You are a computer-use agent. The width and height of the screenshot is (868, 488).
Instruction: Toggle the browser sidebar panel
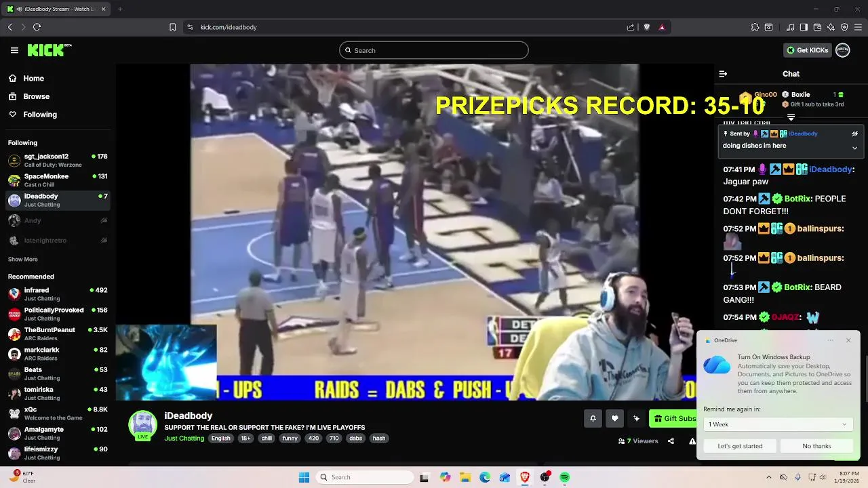804,27
